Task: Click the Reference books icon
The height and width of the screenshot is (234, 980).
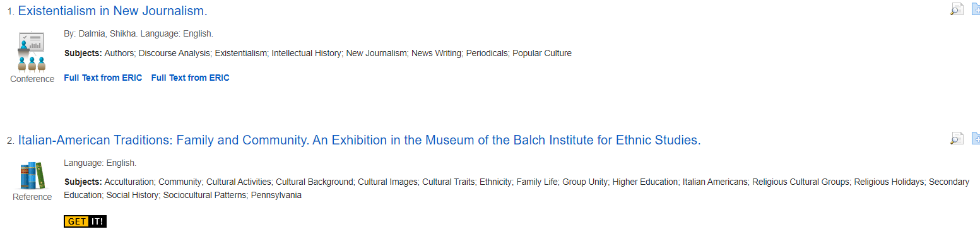Action: click(32, 175)
